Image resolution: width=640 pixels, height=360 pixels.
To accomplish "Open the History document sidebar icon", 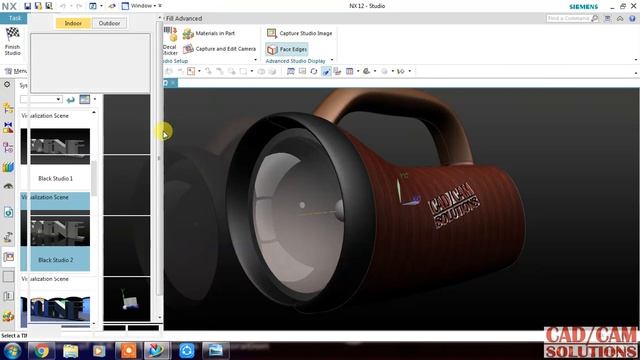I will (8, 212).
